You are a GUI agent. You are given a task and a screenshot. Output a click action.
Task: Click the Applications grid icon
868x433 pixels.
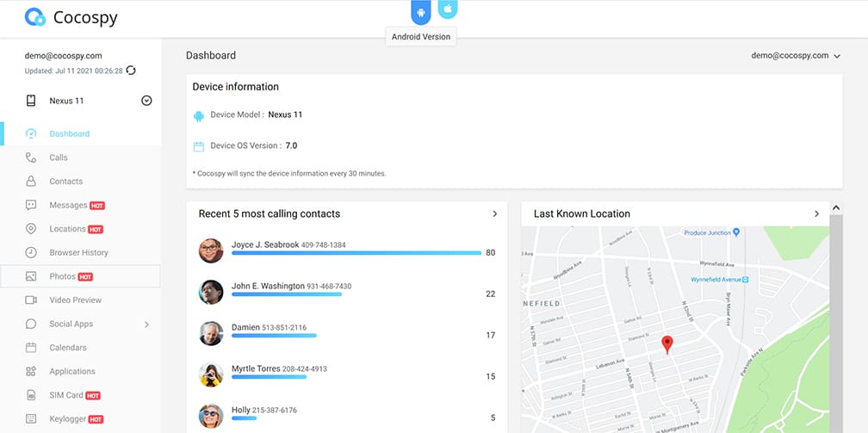(31, 372)
